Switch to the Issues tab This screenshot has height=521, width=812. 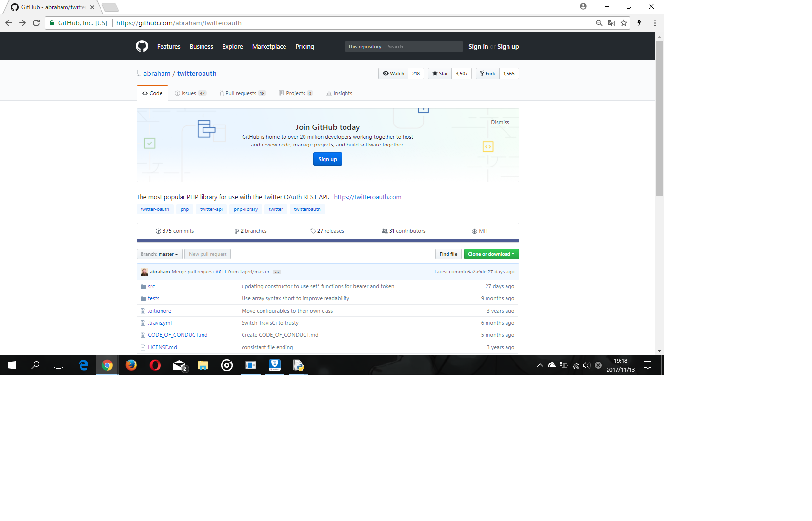click(190, 93)
